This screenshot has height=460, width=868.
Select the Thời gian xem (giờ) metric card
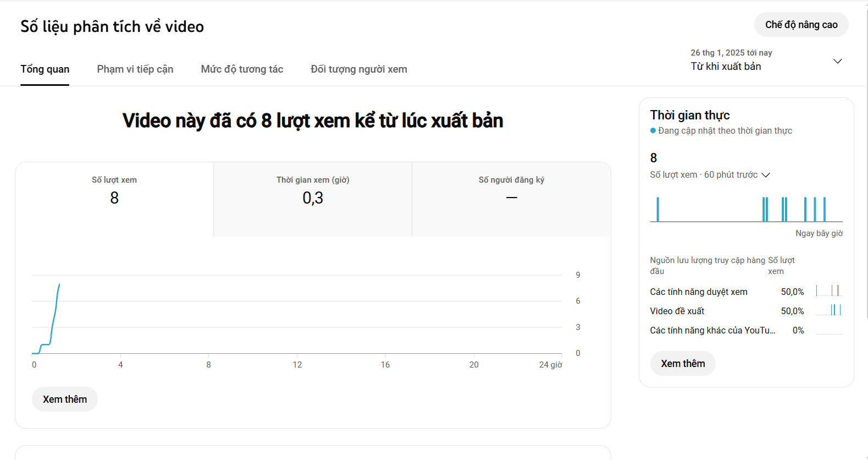point(313,199)
